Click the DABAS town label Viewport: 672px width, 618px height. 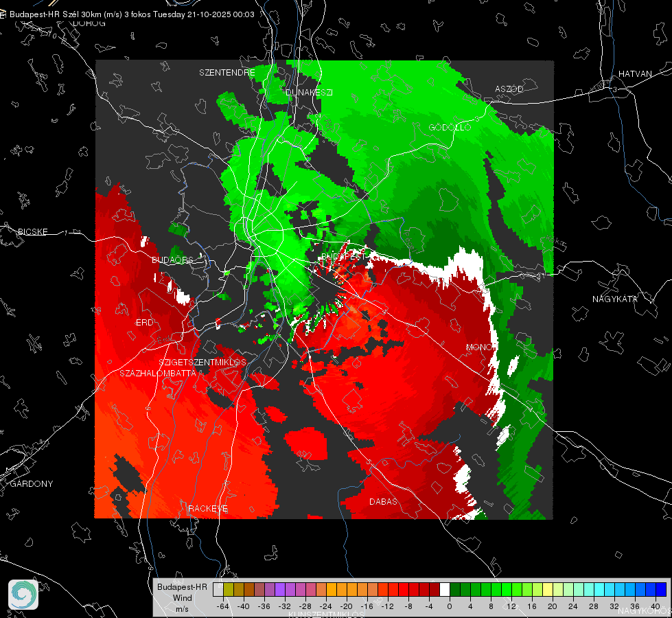coord(383,502)
